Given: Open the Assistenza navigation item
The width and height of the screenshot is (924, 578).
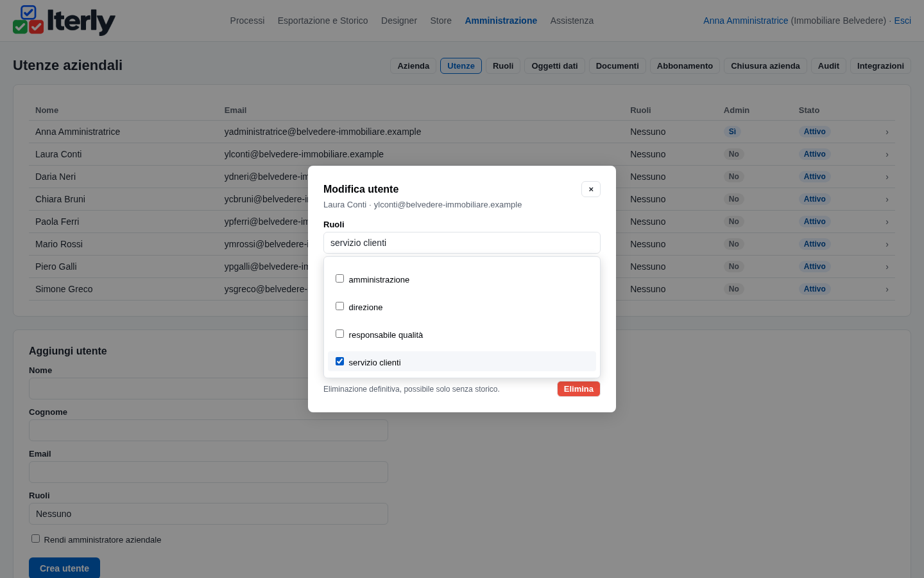Looking at the screenshot, I should tap(572, 21).
